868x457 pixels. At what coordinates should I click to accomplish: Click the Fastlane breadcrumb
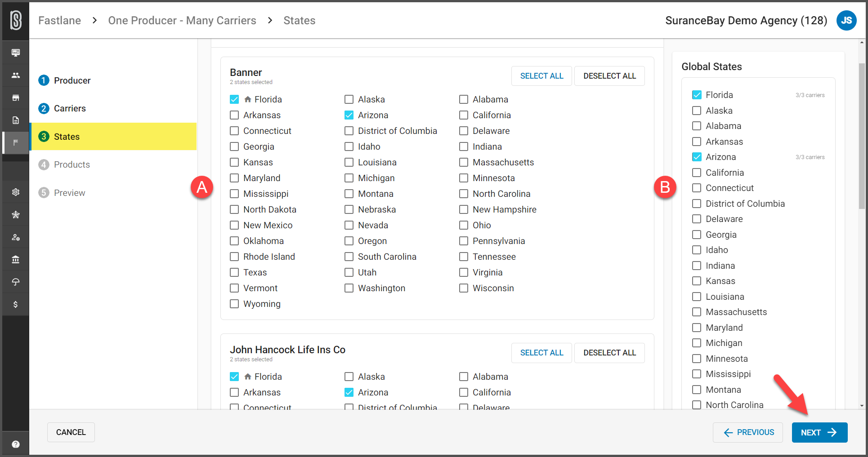pyautogui.click(x=60, y=20)
